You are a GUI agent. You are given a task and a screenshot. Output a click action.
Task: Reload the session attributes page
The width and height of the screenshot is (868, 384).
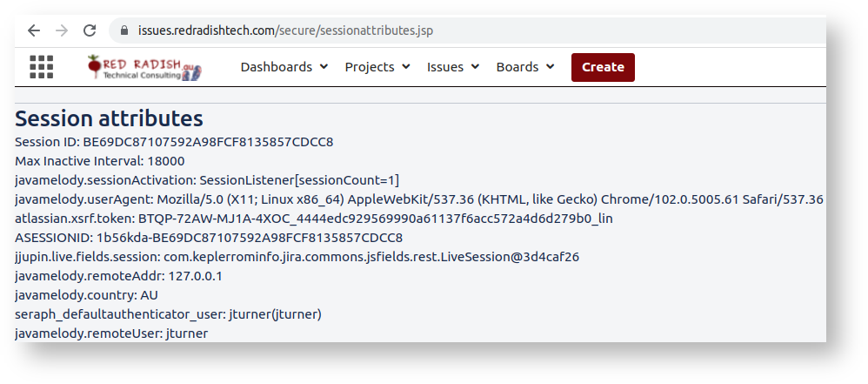coord(90,30)
